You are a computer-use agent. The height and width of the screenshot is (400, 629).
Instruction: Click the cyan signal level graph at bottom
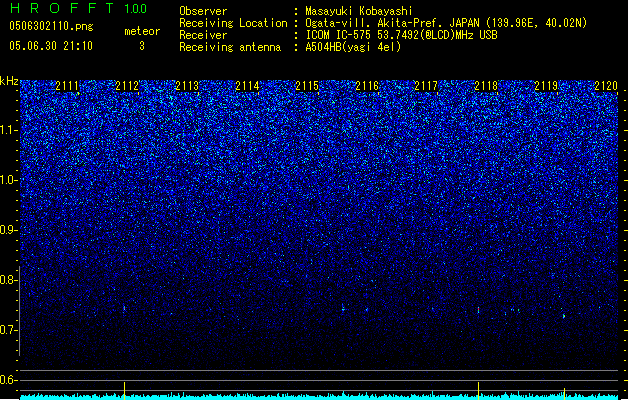pyautogui.click(x=319, y=397)
